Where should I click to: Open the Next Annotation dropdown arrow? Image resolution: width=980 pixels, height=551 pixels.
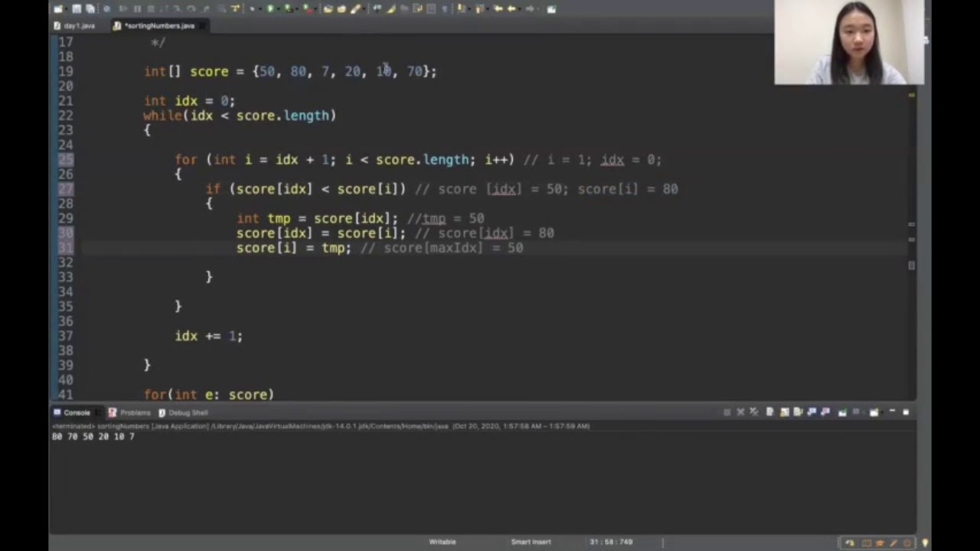click(468, 9)
